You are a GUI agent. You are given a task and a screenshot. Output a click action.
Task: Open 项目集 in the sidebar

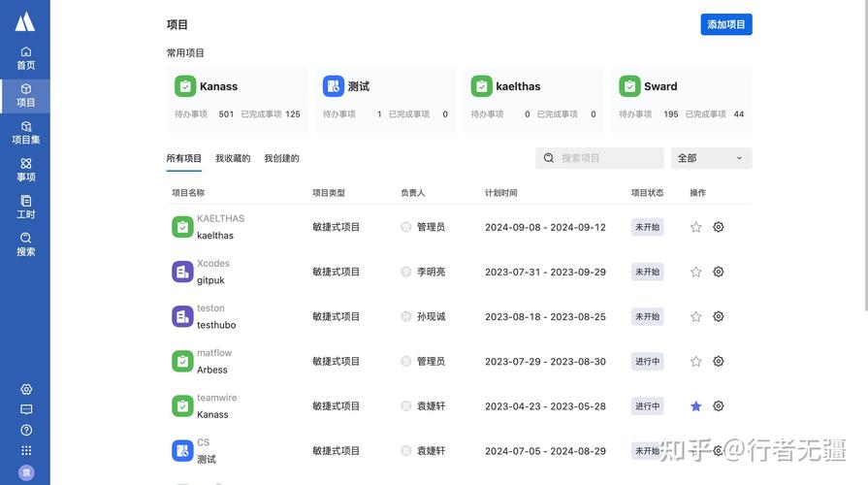click(x=25, y=132)
